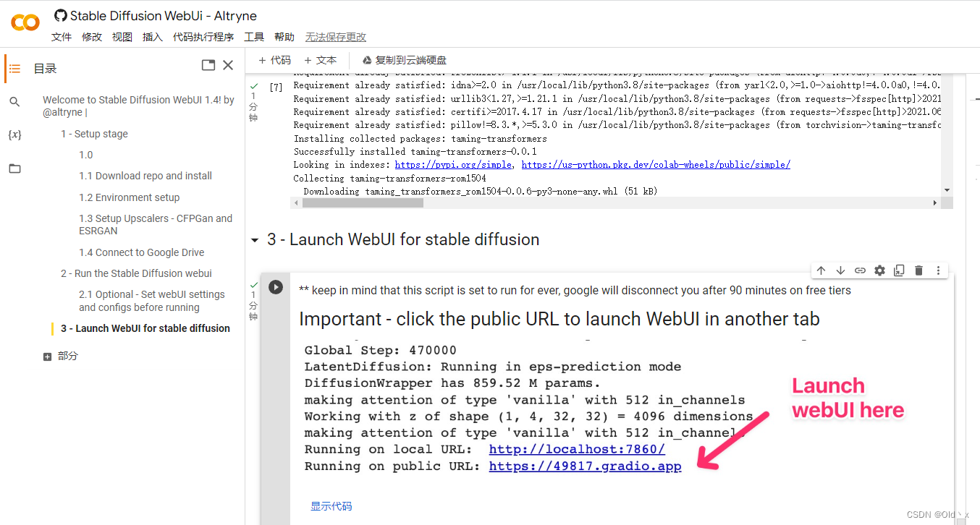980x525 pixels.
Task: Jump to 1.4 Connect to Google Drive
Action: point(142,252)
